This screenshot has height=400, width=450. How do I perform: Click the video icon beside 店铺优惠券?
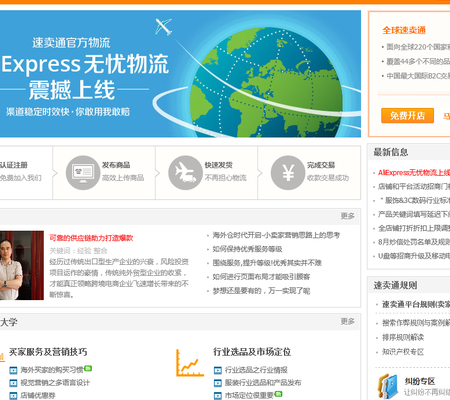13,396
